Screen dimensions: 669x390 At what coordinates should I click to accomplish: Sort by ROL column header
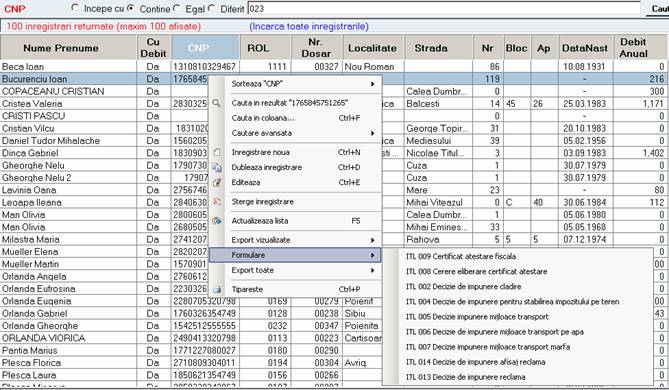point(266,48)
